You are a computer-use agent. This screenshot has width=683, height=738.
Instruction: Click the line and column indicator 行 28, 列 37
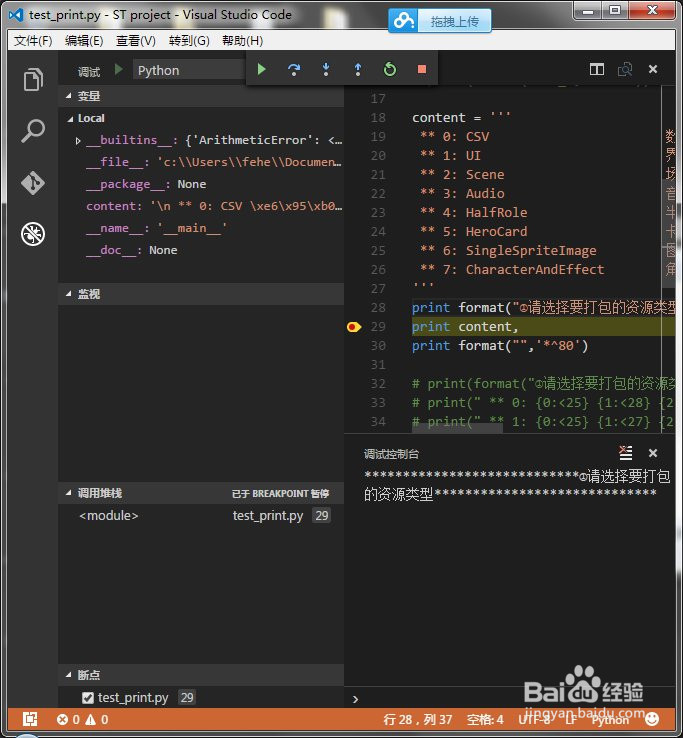click(x=418, y=719)
